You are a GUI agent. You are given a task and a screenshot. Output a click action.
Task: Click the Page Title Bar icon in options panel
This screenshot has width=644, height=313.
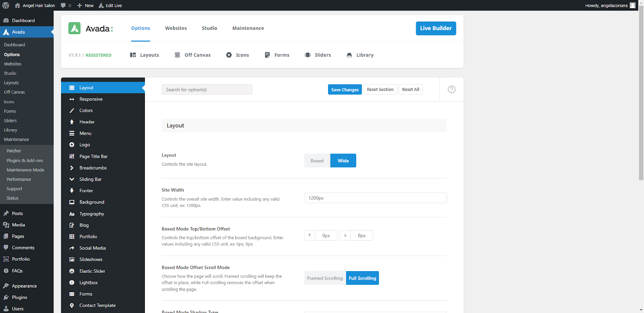point(72,156)
